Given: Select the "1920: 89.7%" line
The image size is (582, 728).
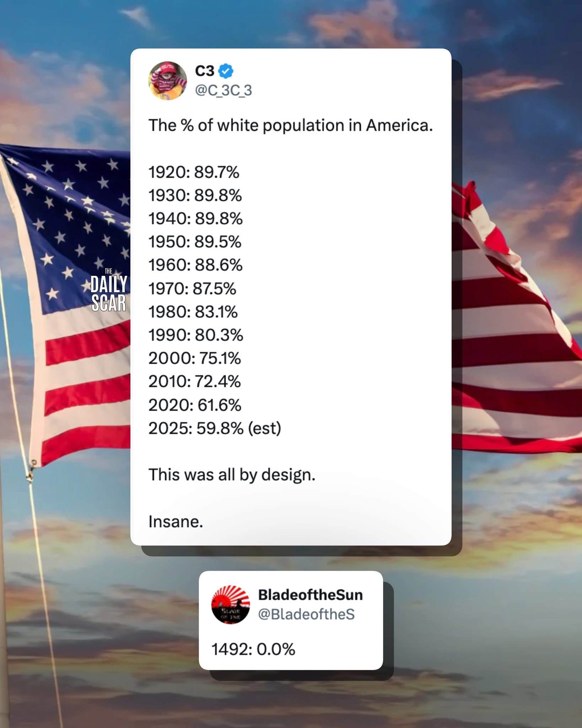Looking at the screenshot, I should click(x=194, y=172).
